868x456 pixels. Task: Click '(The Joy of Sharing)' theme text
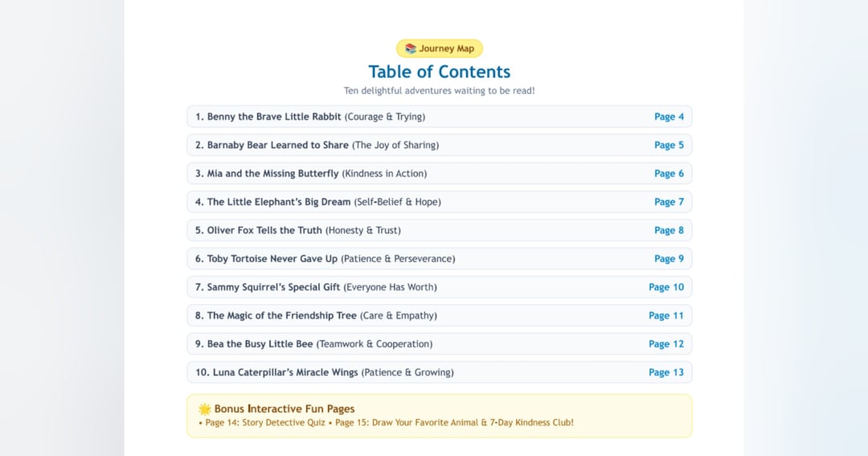395,146
